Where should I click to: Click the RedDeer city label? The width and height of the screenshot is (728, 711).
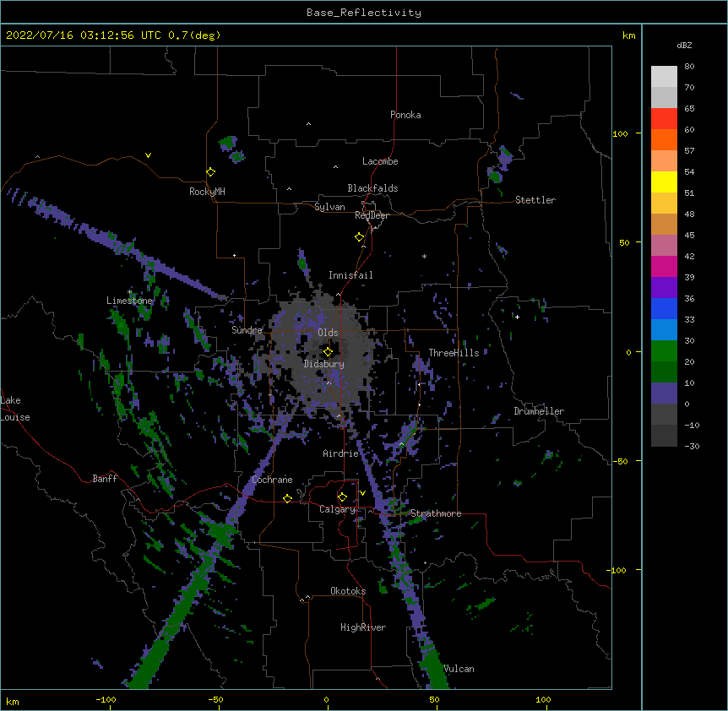pyautogui.click(x=372, y=215)
